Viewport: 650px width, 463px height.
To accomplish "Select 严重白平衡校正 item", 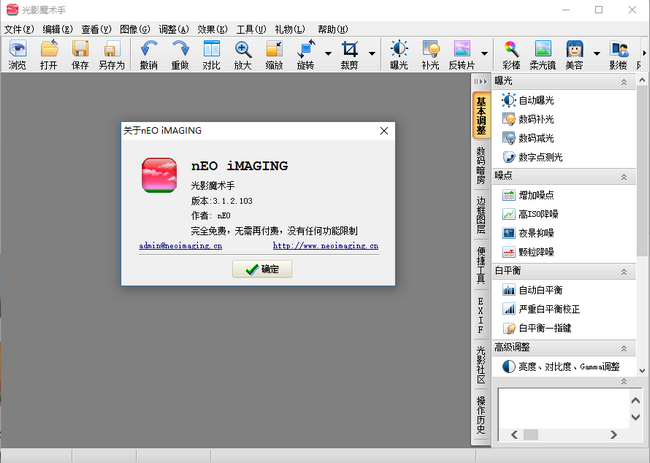I will click(x=541, y=309).
